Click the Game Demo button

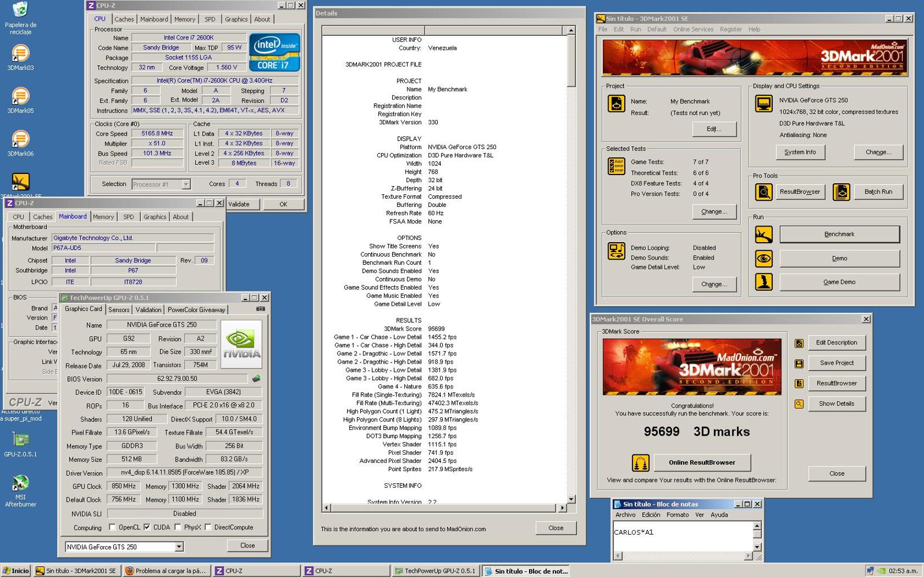(840, 282)
